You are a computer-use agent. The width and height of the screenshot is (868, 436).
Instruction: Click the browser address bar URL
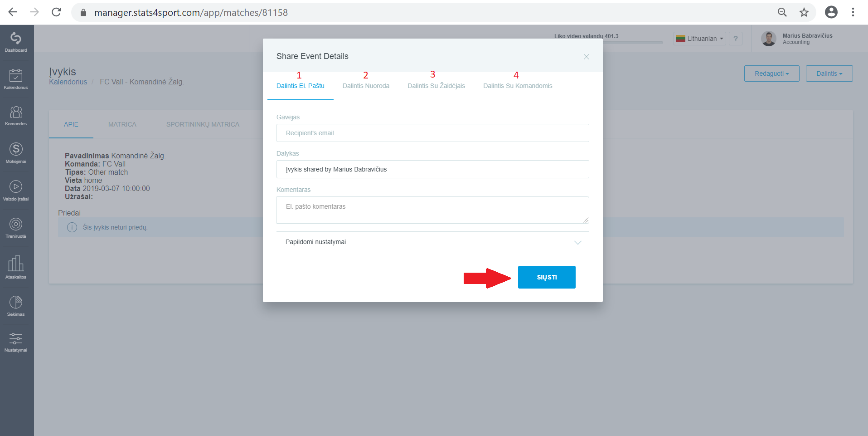click(x=191, y=13)
